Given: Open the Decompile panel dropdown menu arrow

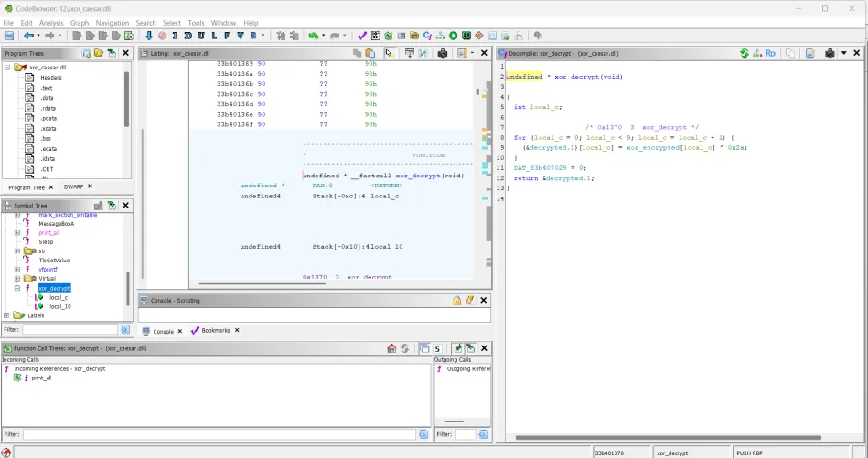Looking at the screenshot, I should coord(843,53).
